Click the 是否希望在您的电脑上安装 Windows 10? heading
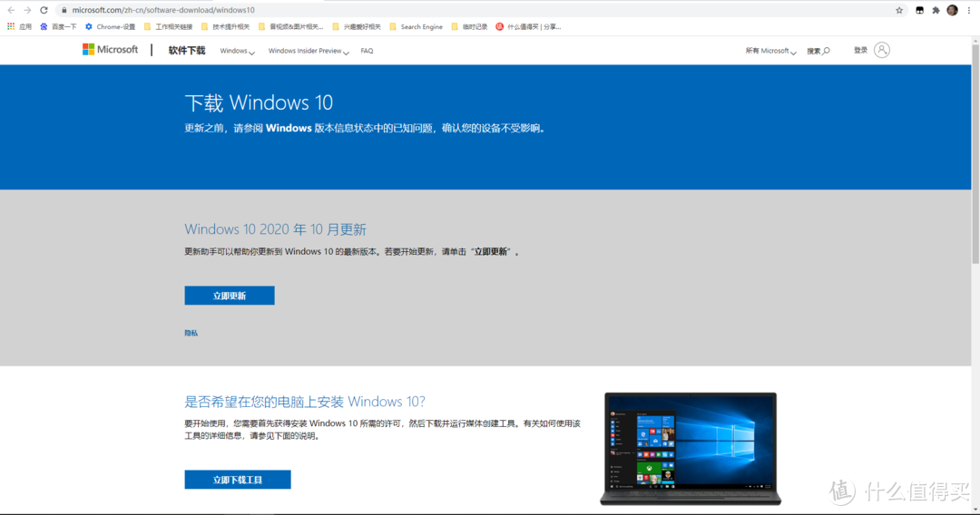Viewport: 980px width, 515px height. point(305,402)
